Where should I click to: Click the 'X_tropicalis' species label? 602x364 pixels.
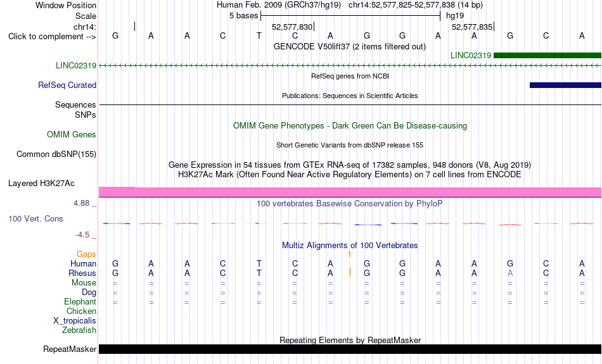coord(75,321)
